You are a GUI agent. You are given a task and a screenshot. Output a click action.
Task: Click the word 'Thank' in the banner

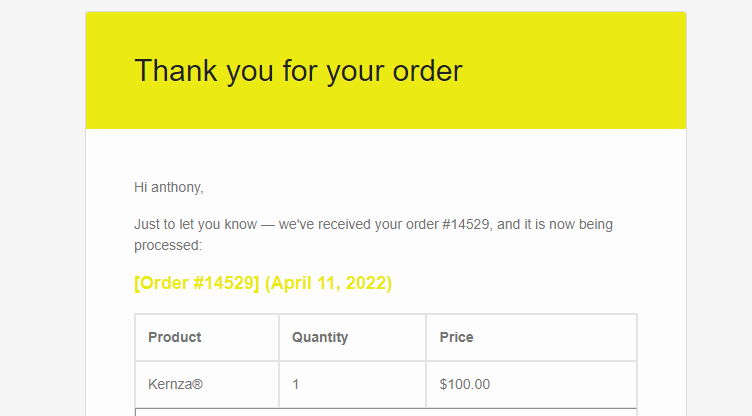pyautogui.click(x=176, y=71)
